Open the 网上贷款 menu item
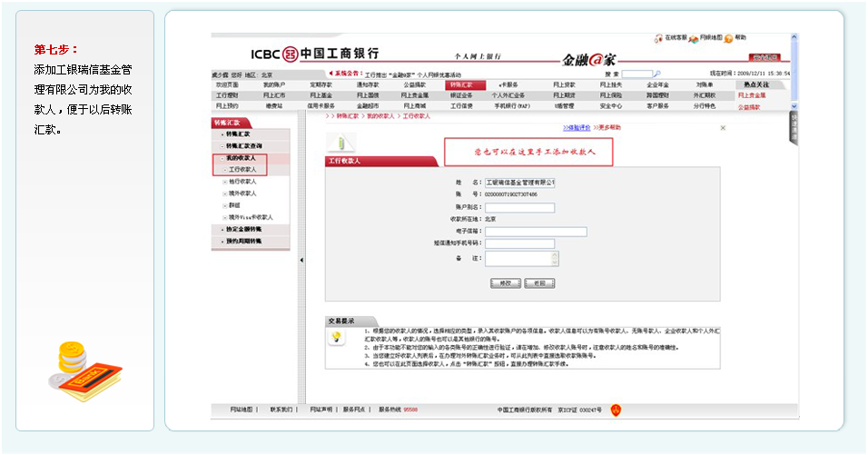Viewport: 868px width, 455px height. 564,85
